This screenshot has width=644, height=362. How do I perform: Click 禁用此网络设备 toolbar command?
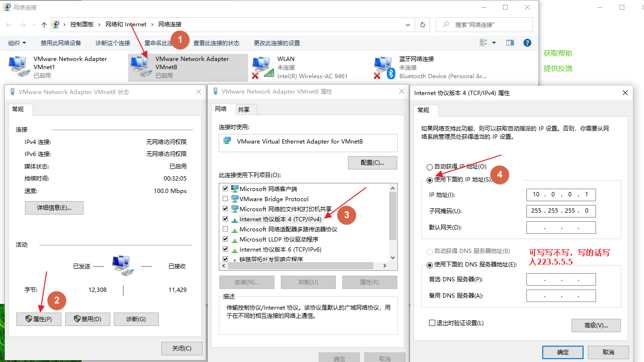61,43
